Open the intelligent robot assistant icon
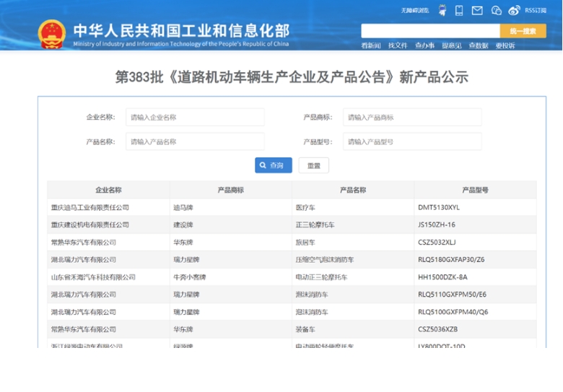This screenshot has height=392, width=563. coord(442,10)
